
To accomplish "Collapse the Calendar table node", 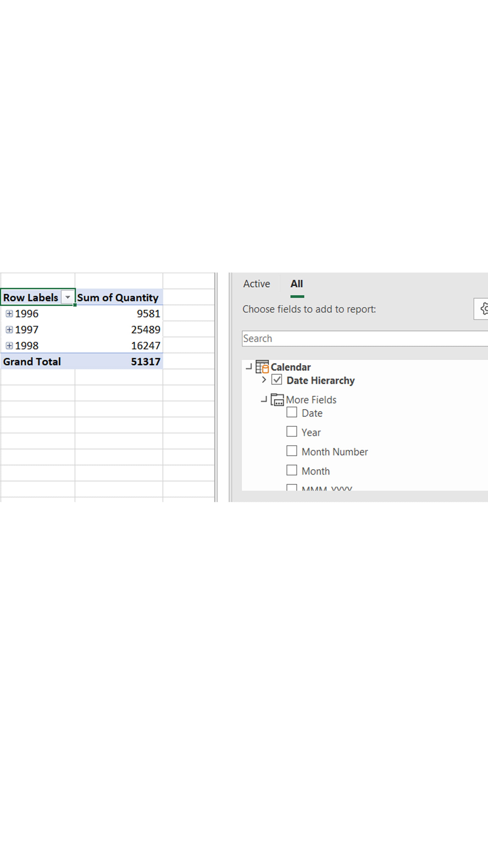I will coord(249,367).
